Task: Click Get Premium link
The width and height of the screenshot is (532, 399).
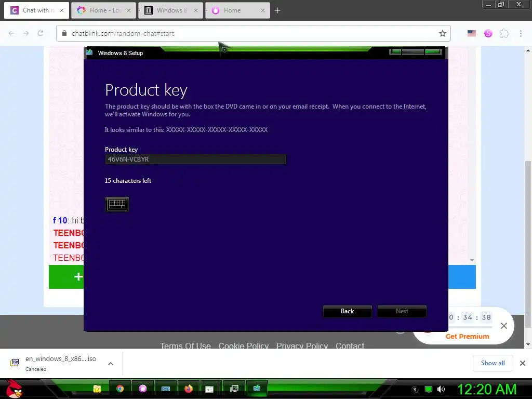Action: [x=467, y=336]
